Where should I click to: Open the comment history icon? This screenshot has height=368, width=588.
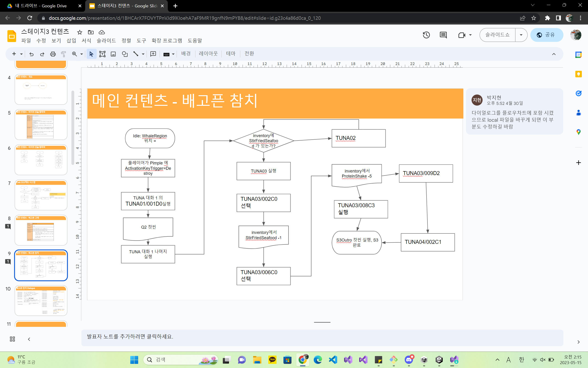443,35
